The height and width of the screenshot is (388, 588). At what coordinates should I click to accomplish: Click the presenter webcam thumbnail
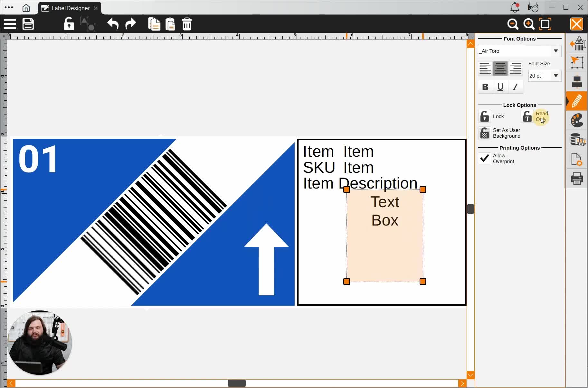[40, 343]
